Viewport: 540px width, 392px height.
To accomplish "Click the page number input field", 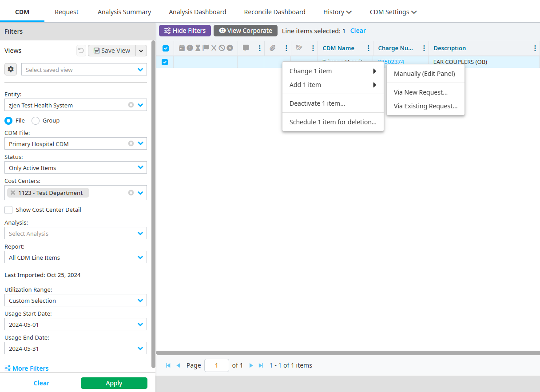I will [216, 365].
